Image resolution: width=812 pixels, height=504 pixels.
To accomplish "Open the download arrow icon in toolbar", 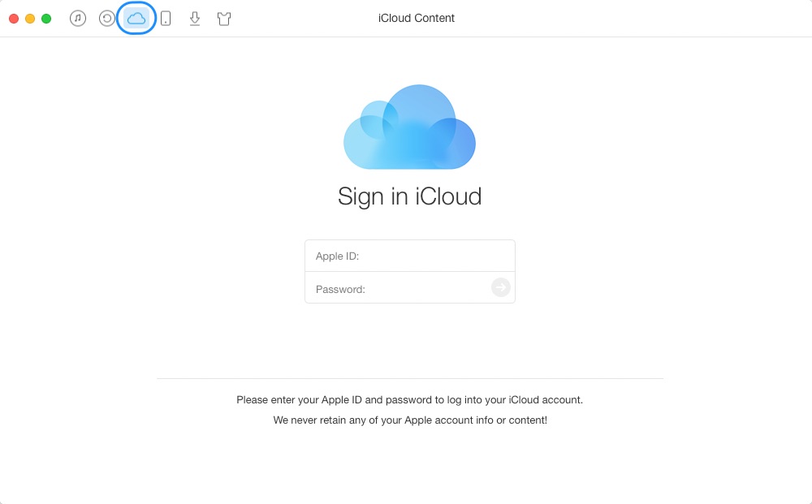I will [195, 19].
